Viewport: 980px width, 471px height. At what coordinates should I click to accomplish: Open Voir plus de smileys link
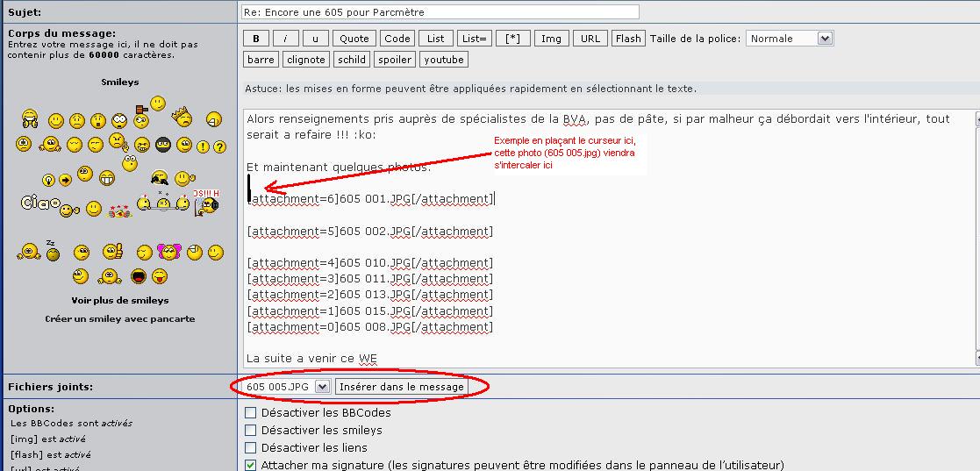click(119, 300)
